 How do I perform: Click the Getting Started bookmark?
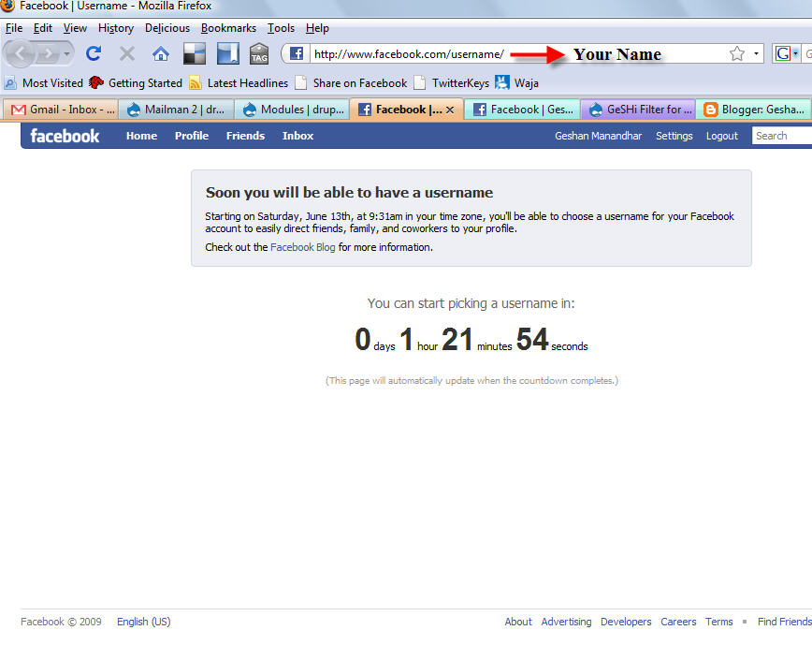tap(136, 83)
